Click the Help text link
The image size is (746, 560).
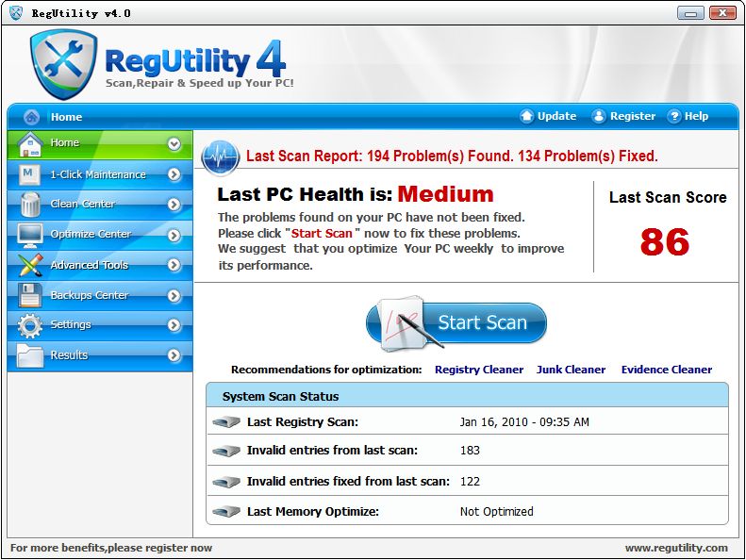(x=697, y=116)
